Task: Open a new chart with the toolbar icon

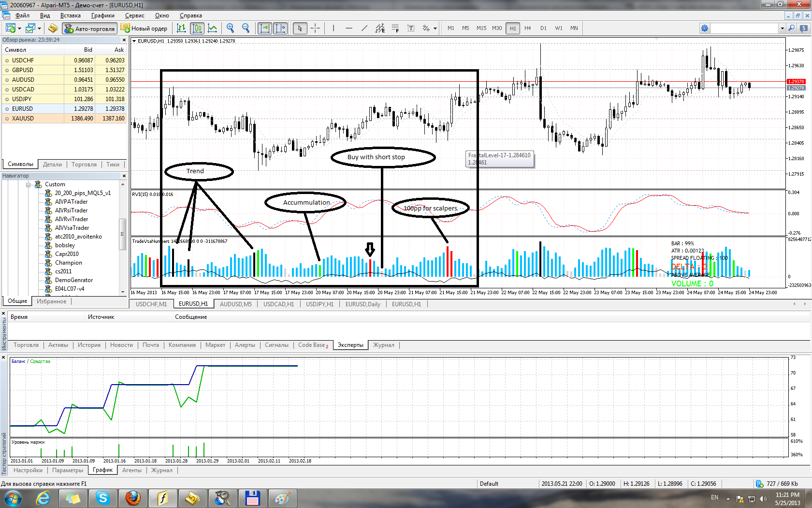Action: point(10,28)
